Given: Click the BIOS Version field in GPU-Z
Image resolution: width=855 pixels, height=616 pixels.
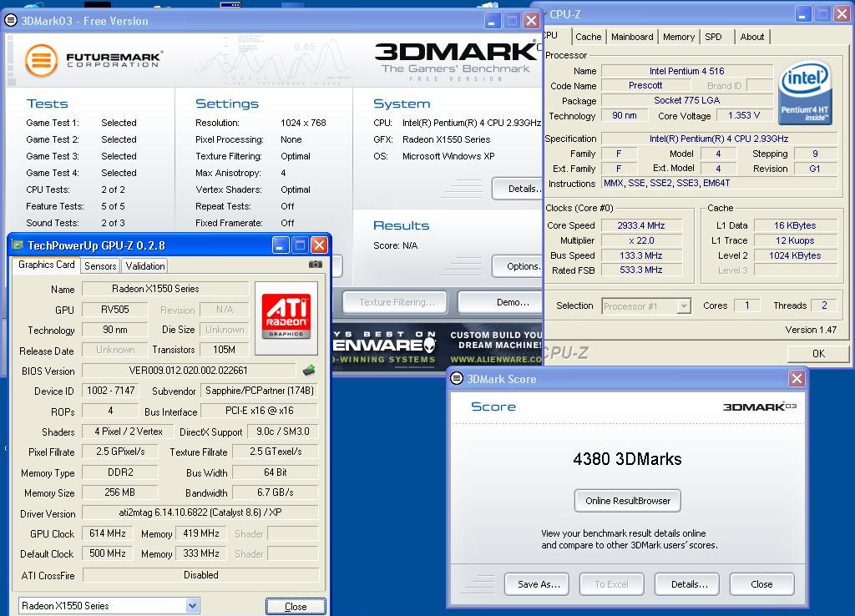Looking at the screenshot, I should (189, 371).
